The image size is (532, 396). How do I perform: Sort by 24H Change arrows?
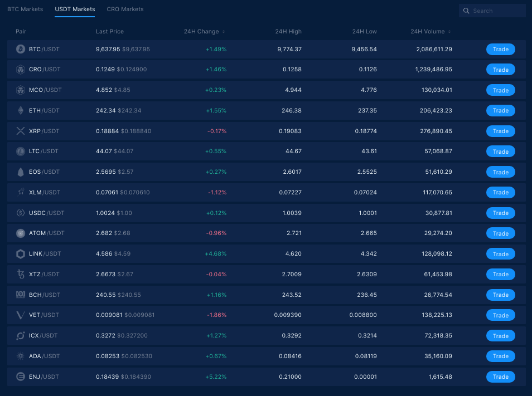pyautogui.click(x=224, y=32)
